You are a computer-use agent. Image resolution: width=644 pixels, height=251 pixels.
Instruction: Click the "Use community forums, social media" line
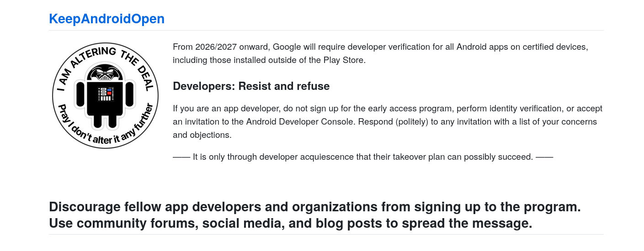click(290, 224)
